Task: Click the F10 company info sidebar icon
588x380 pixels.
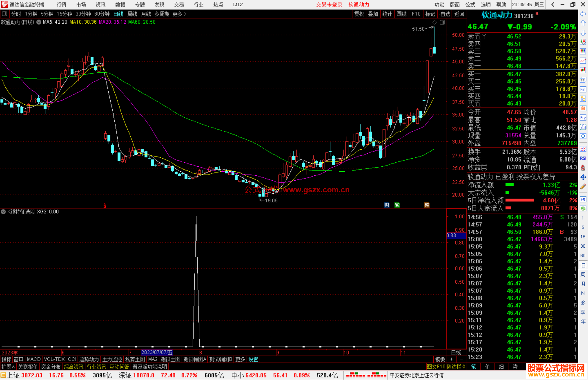Action: click(x=583, y=89)
